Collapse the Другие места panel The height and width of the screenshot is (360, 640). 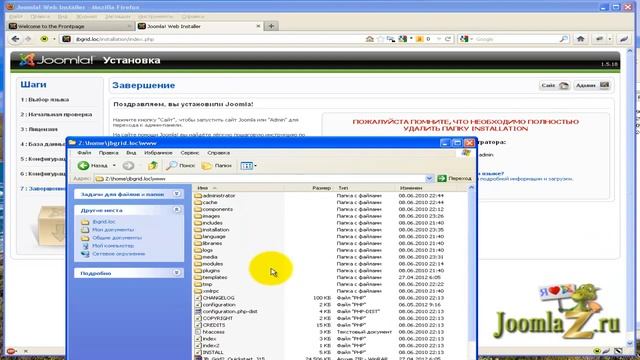pos(177,210)
